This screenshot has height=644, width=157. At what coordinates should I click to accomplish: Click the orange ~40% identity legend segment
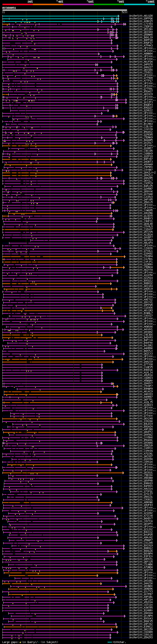click(x=48, y=4)
